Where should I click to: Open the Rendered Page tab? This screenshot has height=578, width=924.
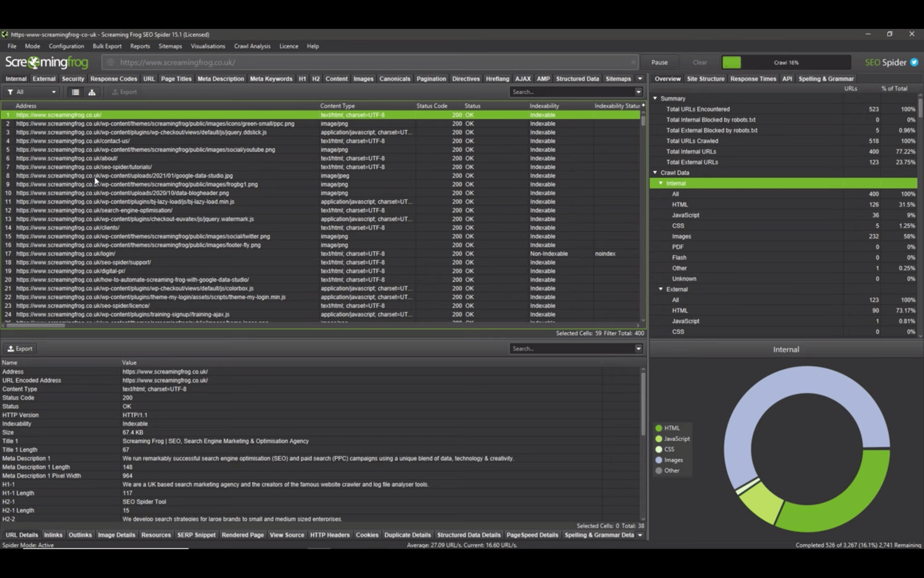tap(243, 535)
